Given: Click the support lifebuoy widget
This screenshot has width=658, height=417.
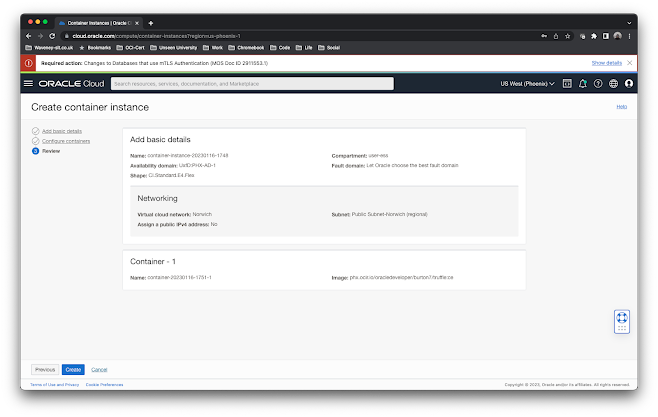Looking at the screenshot, I should [622, 321].
